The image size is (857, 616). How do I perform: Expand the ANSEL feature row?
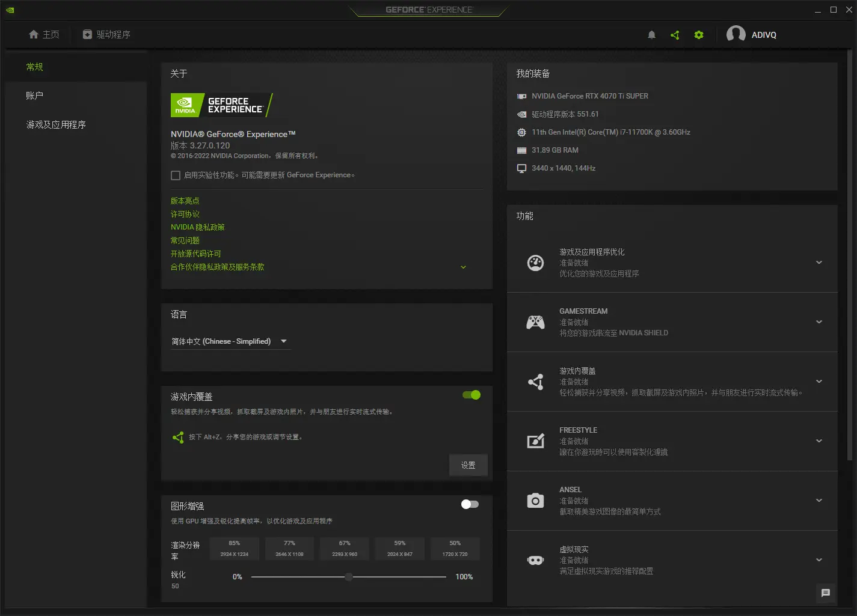(819, 501)
